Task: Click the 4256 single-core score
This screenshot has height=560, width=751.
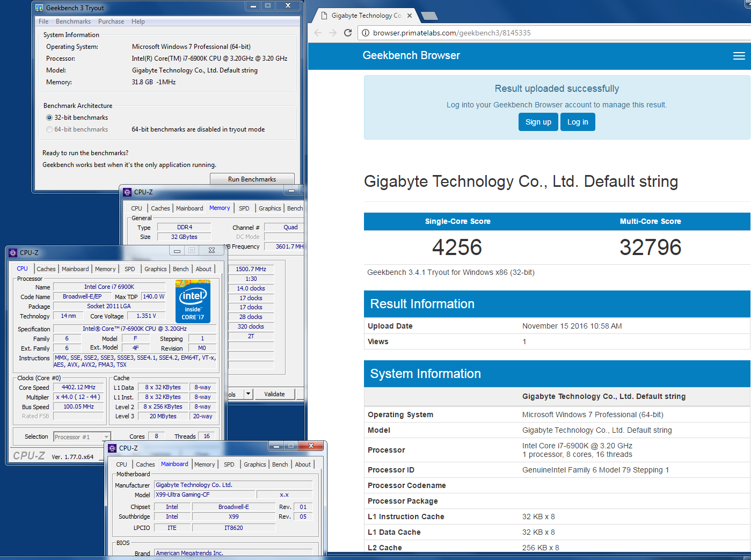Action: pyautogui.click(x=457, y=248)
